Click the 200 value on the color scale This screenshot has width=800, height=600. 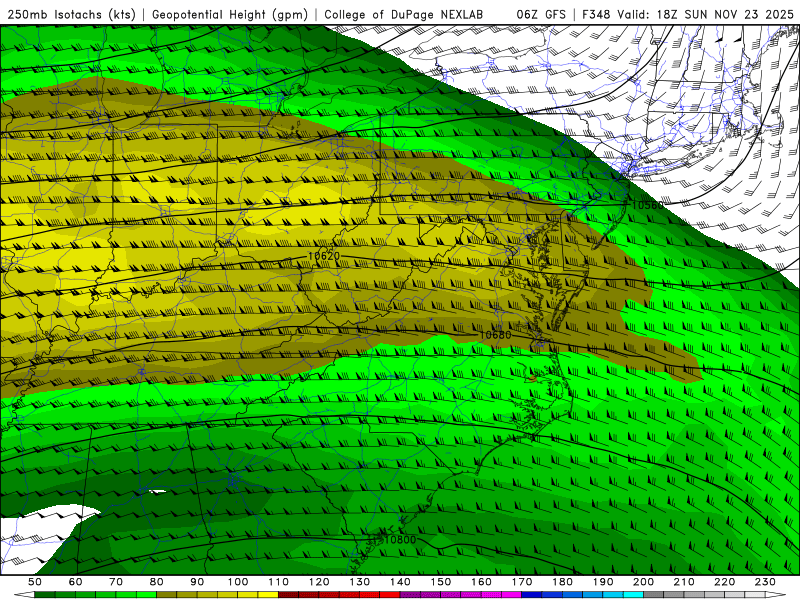pyautogui.click(x=643, y=582)
